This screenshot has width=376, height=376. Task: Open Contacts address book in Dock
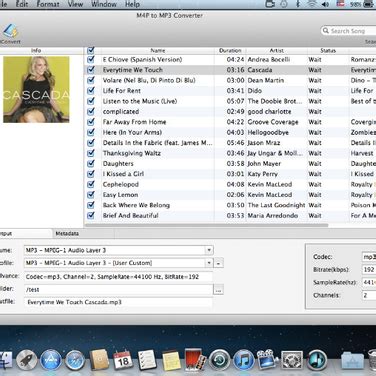click(x=99, y=360)
